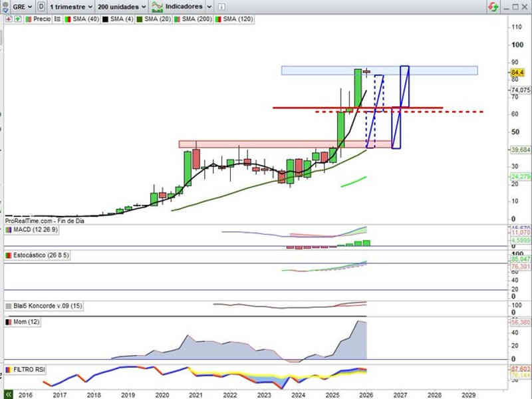This screenshot has height=399, width=532.
Task: Expand the 200 unidades dropdown
Action: coord(122,7)
